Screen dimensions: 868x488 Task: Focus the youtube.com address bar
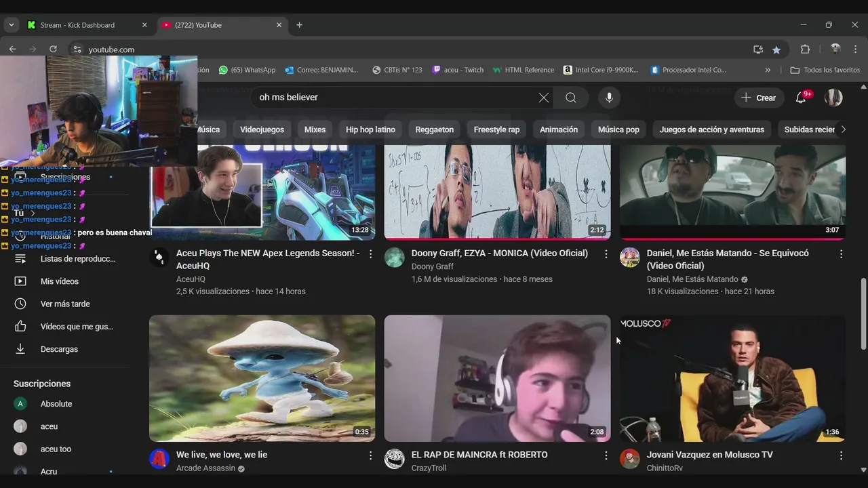[x=407, y=49]
